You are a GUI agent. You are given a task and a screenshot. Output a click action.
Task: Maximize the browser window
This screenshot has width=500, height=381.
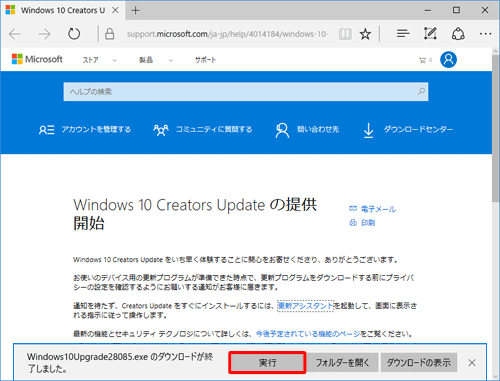(456, 10)
